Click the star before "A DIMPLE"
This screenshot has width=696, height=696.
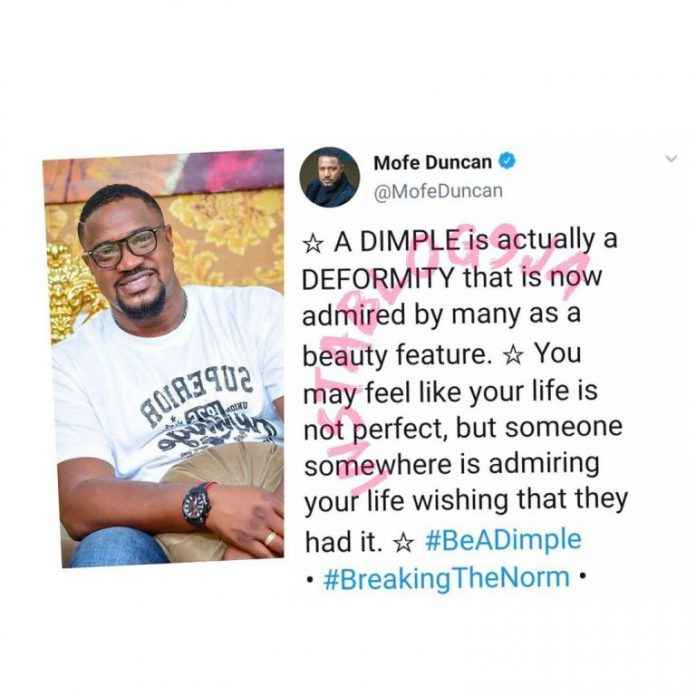[x=312, y=243]
